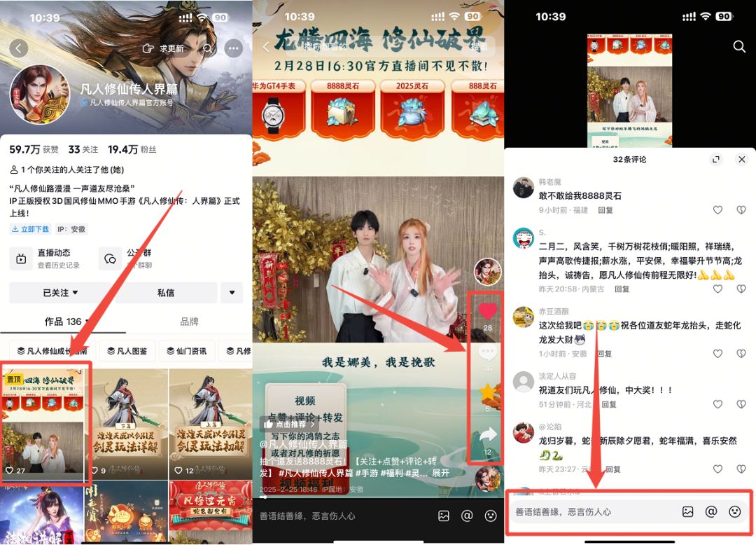Screen dimensions: 756x545
Task: Tap the author avatar above the heart
Action: point(487,272)
